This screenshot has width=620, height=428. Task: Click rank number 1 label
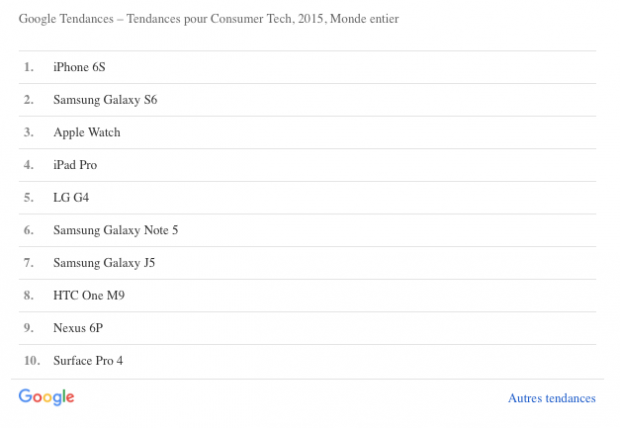coord(28,67)
